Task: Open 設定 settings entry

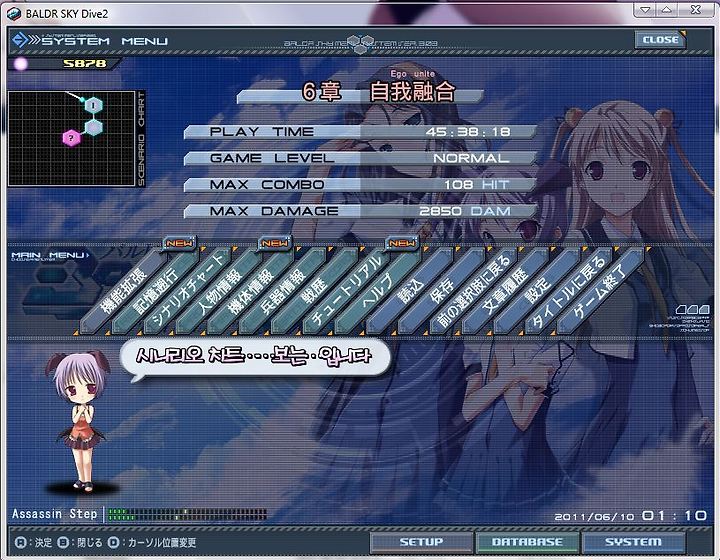Action: click(535, 292)
